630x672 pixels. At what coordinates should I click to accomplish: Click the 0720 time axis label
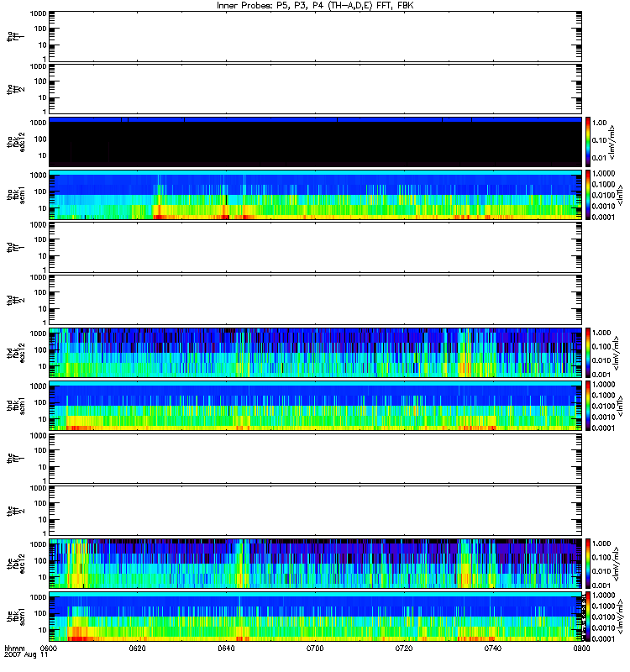coord(404,648)
